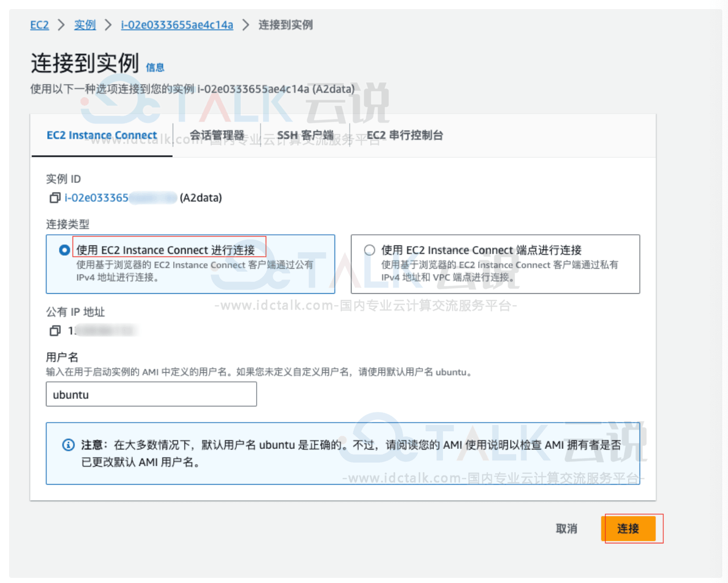The height and width of the screenshot is (583, 728).
Task: Click the 用户名 field label
Action: 62,357
